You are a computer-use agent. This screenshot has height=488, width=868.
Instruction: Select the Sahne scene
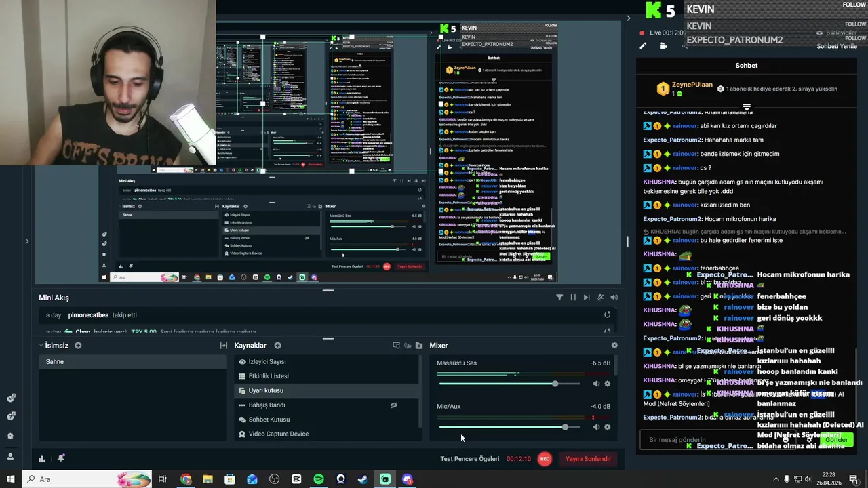click(x=132, y=361)
